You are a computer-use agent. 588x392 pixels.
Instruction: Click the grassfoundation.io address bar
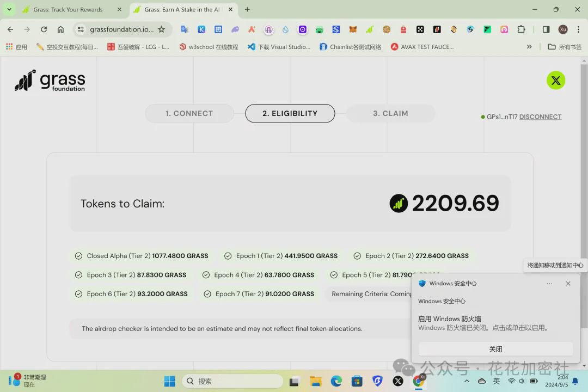[x=121, y=29]
